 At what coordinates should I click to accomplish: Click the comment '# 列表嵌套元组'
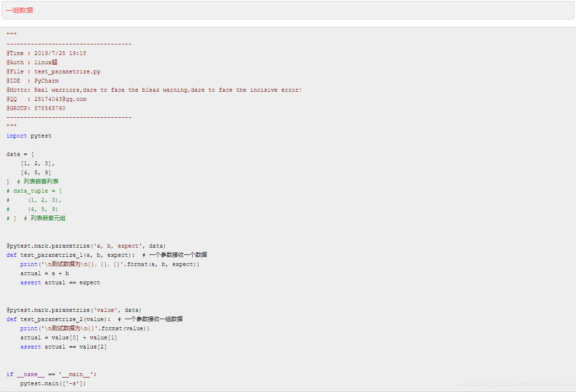tap(45, 218)
